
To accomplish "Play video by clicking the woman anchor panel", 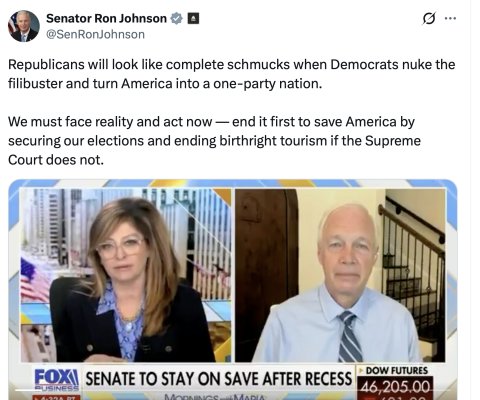I will pos(126,275).
